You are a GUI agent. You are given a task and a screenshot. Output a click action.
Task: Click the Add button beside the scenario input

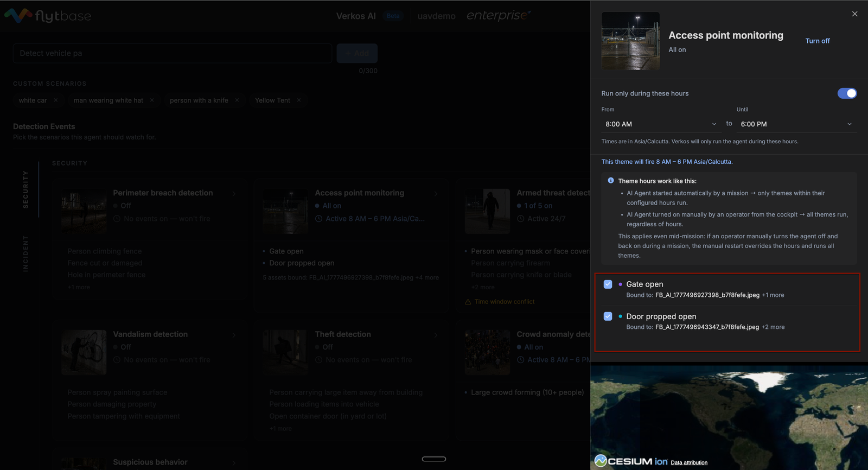point(357,53)
